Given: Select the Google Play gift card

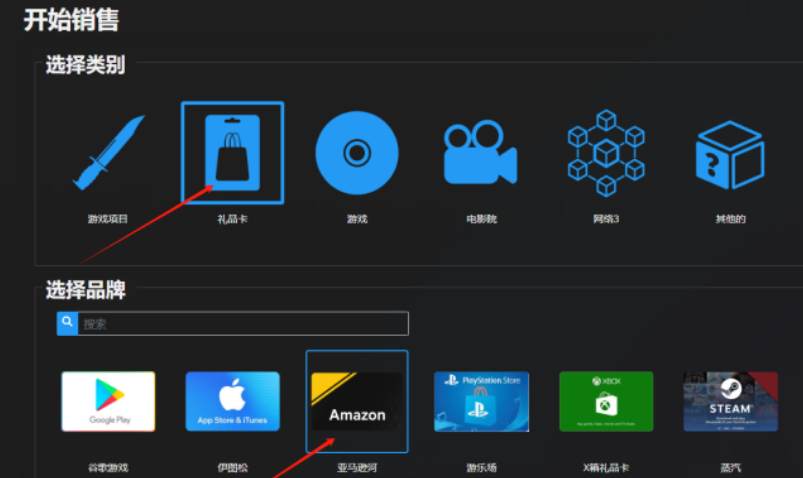Looking at the screenshot, I should (x=108, y=401).
